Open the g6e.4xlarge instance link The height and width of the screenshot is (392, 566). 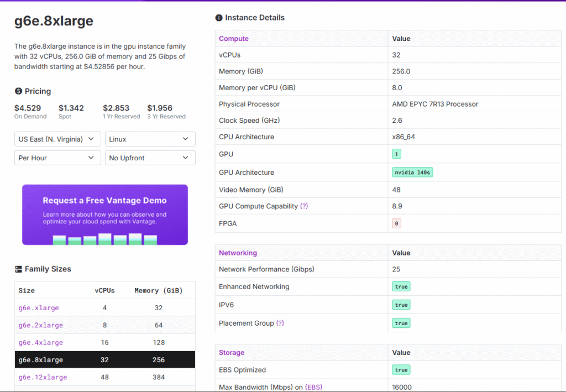(41, 343)
